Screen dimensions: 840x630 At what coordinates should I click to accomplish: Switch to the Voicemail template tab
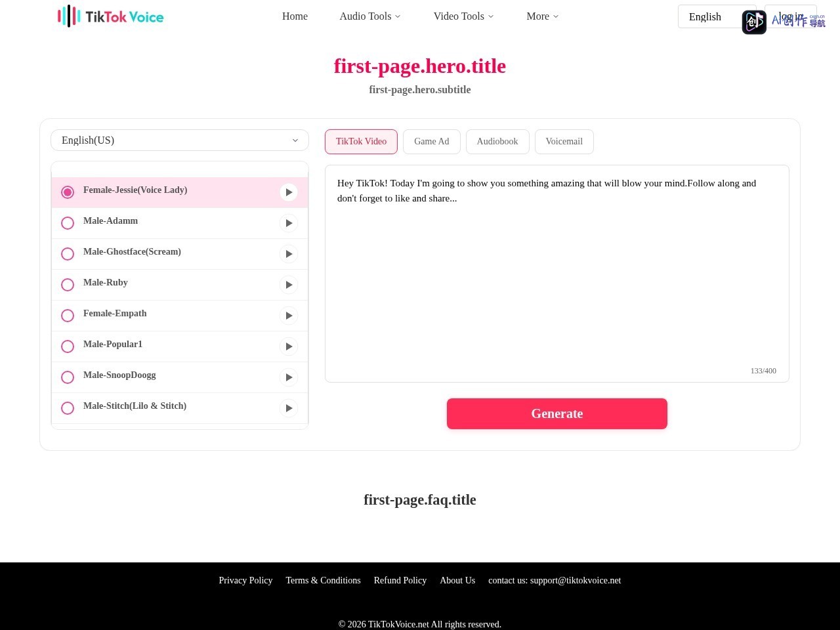pyautogui.click(x=564, y=142)
